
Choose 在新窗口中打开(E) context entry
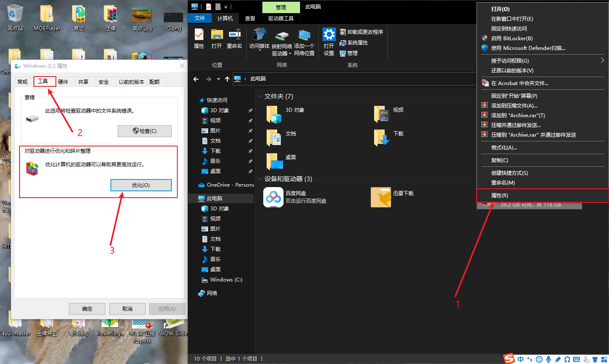pos(543,19)
